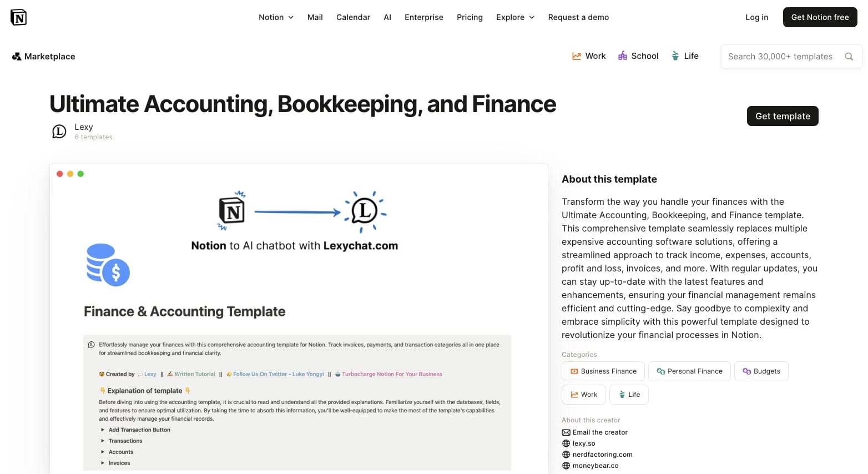The image size is (868, 474).
Task: Click the School category icon
Action: coord(623,56)
